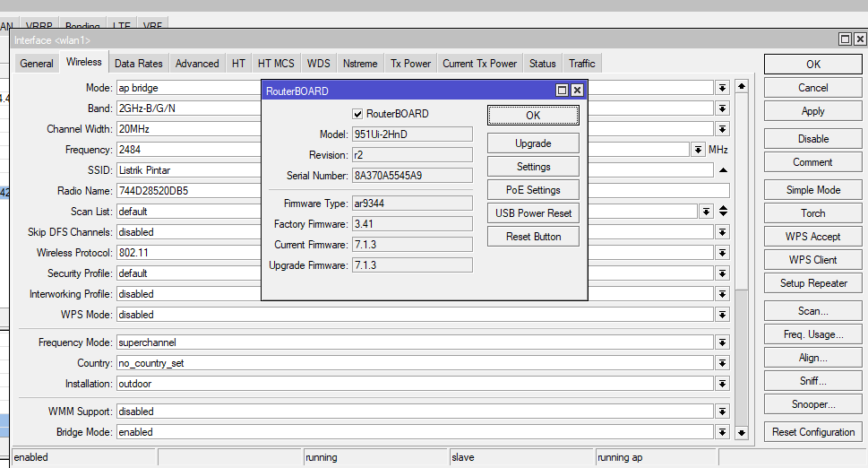The height and width of the screenshot is (468, 868).
Task: Open RouterBOARD Settings
Action: pos(533,167)
